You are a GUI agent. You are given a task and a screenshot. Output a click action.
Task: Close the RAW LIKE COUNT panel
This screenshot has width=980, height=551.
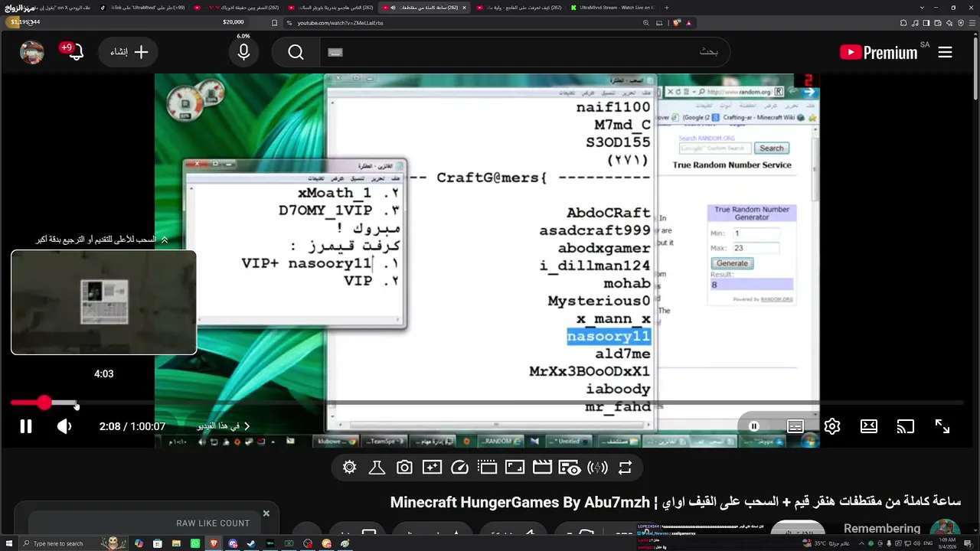pos(266,514)
